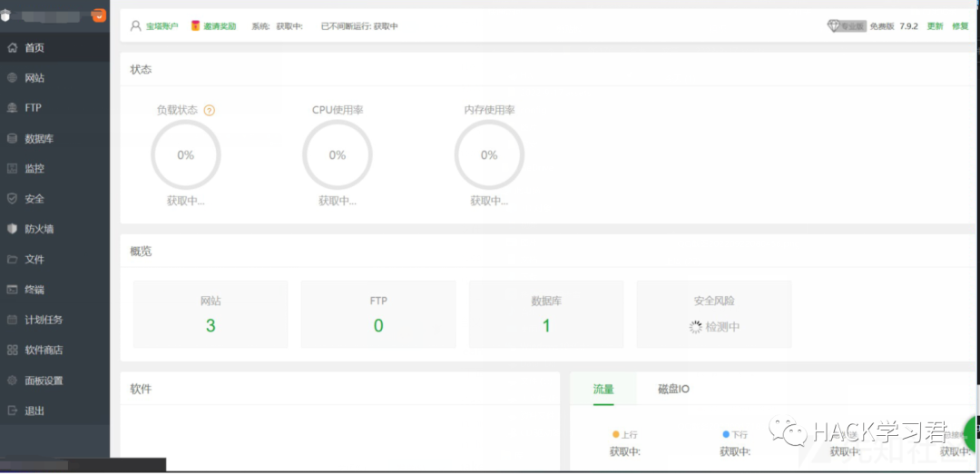
Task: Click the gear icon beside 面板设置
Action: 12,380
